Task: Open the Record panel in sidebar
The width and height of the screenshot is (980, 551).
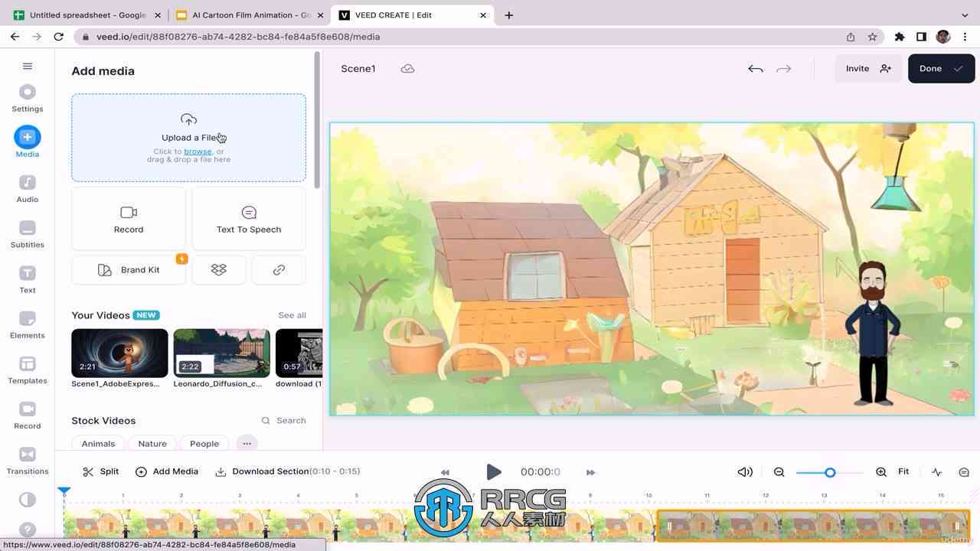Action: [28, 414]
